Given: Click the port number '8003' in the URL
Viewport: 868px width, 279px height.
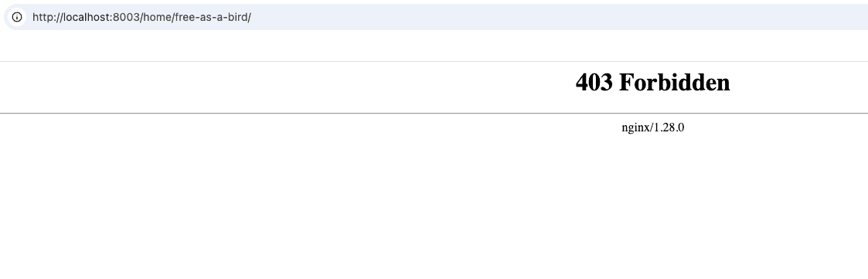Looking at the screenshot, I should 126,17.
